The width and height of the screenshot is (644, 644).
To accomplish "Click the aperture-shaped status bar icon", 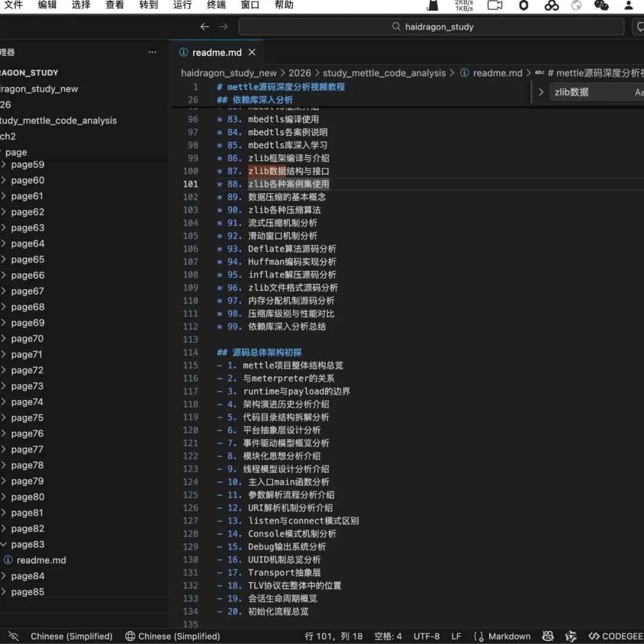I will point(571,637).
